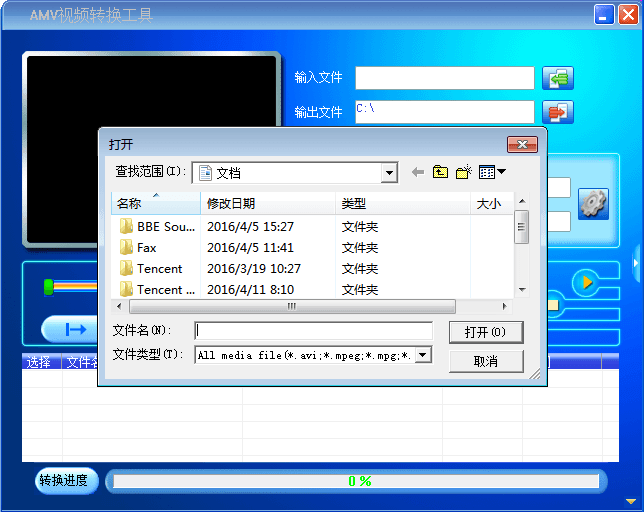
Task: Click the dialog resize grip corner
Action: tap(535, 374)
